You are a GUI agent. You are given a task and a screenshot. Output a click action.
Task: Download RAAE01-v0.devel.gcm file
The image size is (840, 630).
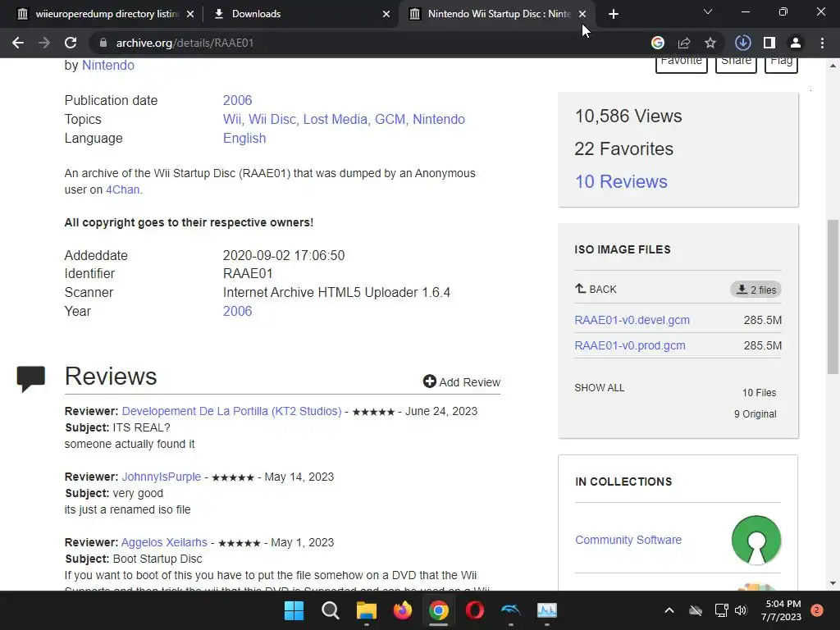632,321
